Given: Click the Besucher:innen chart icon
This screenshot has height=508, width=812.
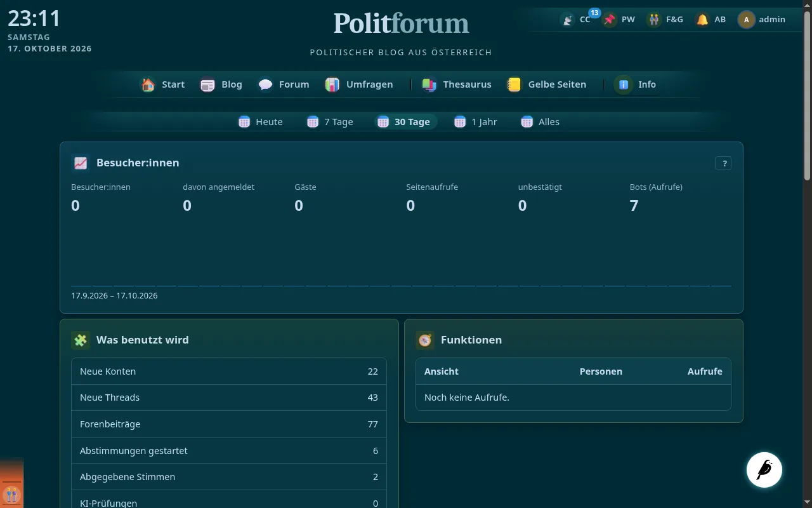Looking at the screenshot, I should pyautogui.click(x=81, y=163).
